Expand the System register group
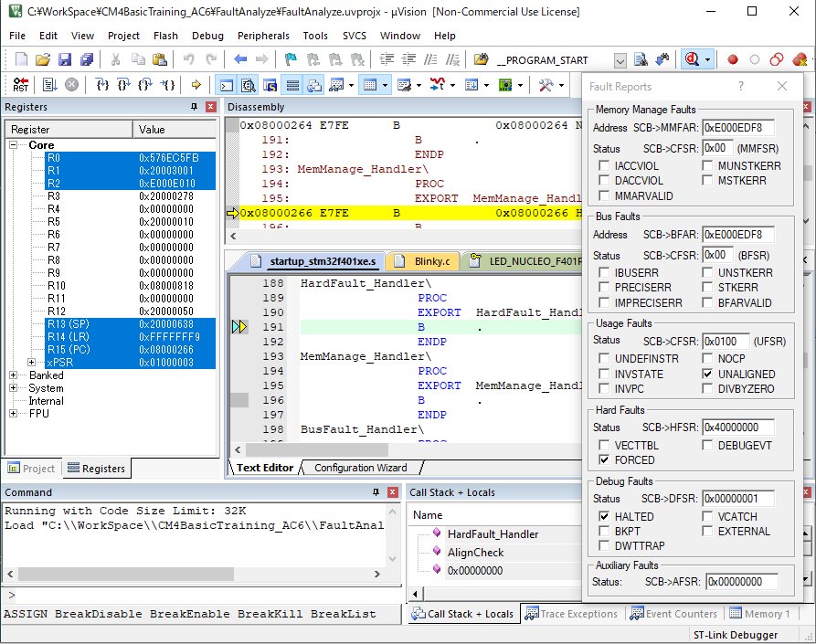This screenshot has height=644, width=816. 14,387
